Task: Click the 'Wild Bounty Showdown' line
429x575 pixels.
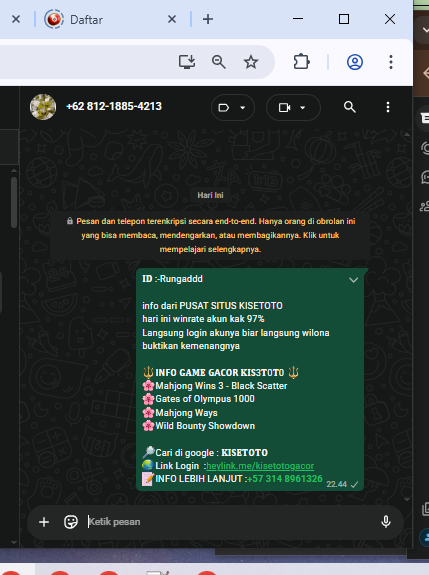Action: 205,426
